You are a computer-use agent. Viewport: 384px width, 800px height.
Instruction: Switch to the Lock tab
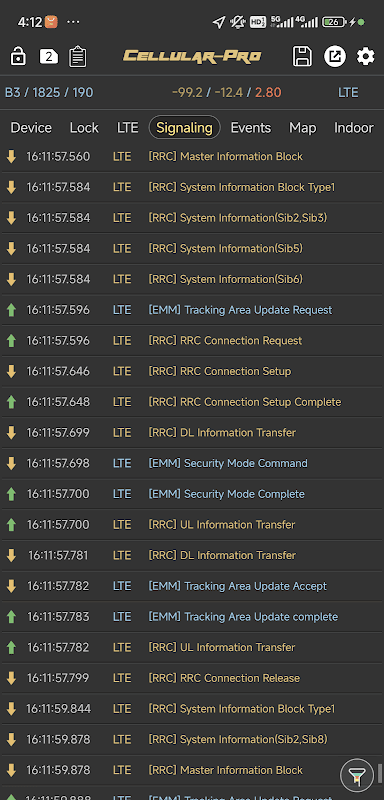click(x=84, y=128)
